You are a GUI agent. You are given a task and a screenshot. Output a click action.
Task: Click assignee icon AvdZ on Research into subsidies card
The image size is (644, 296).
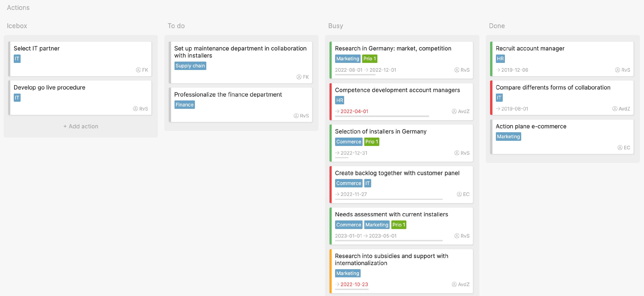(x=454, y=284)
